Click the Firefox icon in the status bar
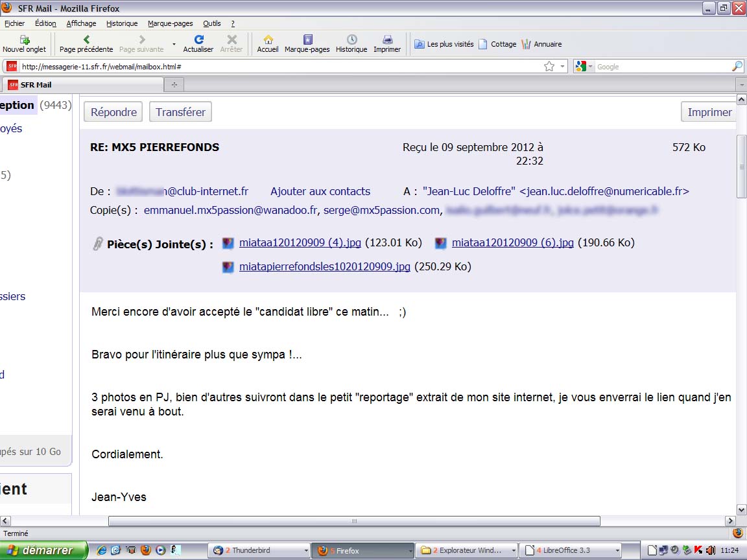 737,533
